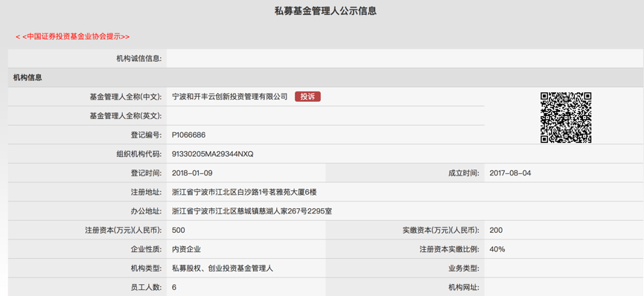The width and height of the screenshot is (644, 296).
Task: Click the registered capital value 500
Action: tap(179, 231)
